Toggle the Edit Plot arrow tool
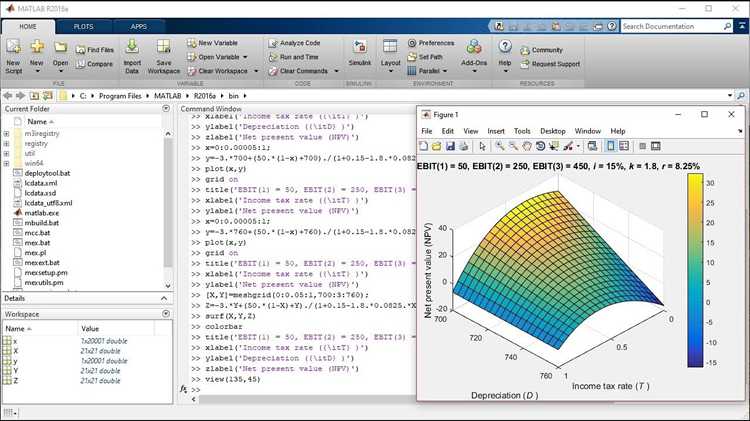The width and height of the screenshot is (750, 421). coord(482,146)
